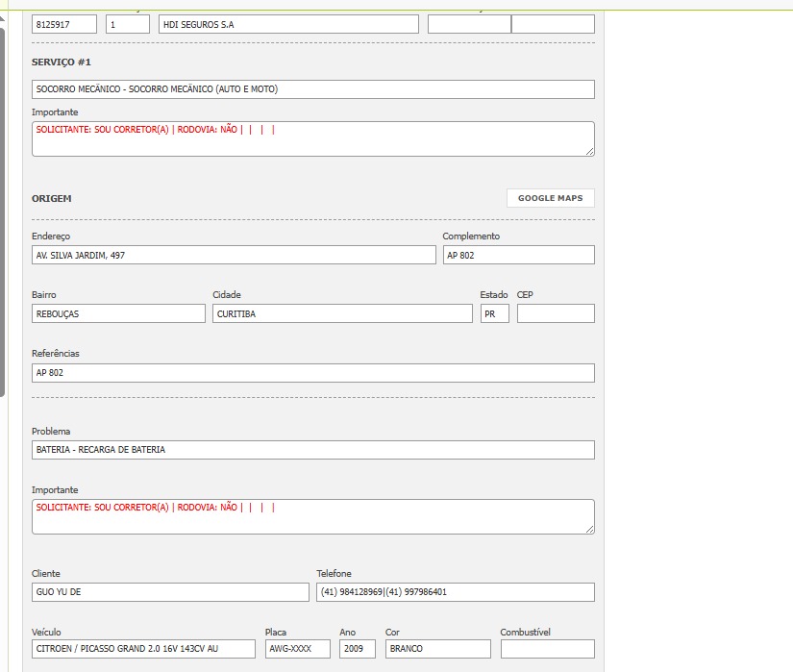Select the Telefone field
793x672 pixels.
point(456,592)
